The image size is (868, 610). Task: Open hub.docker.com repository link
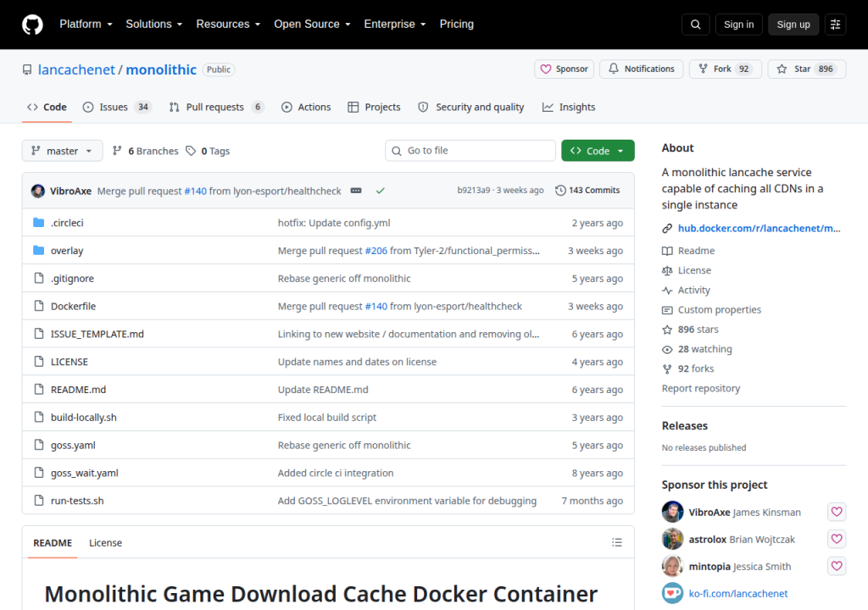pyautogui.click(x=759, y=228)
